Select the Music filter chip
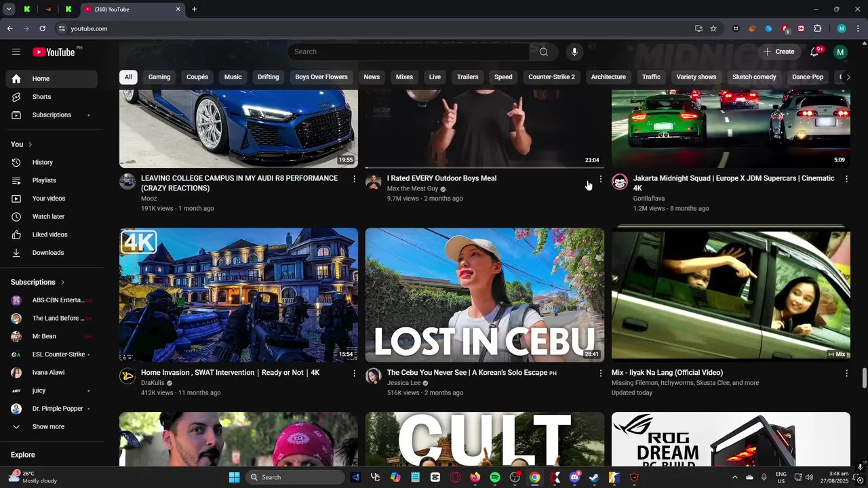The height and width of the screenshot is (488, 868). pyautogui.click(x=233, y=77)
